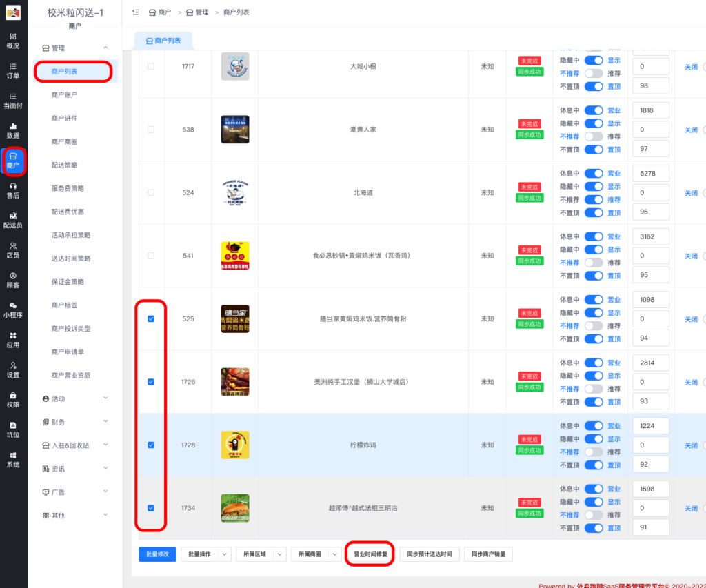Click the 营业时间修复 button

[x=370, y=554]
